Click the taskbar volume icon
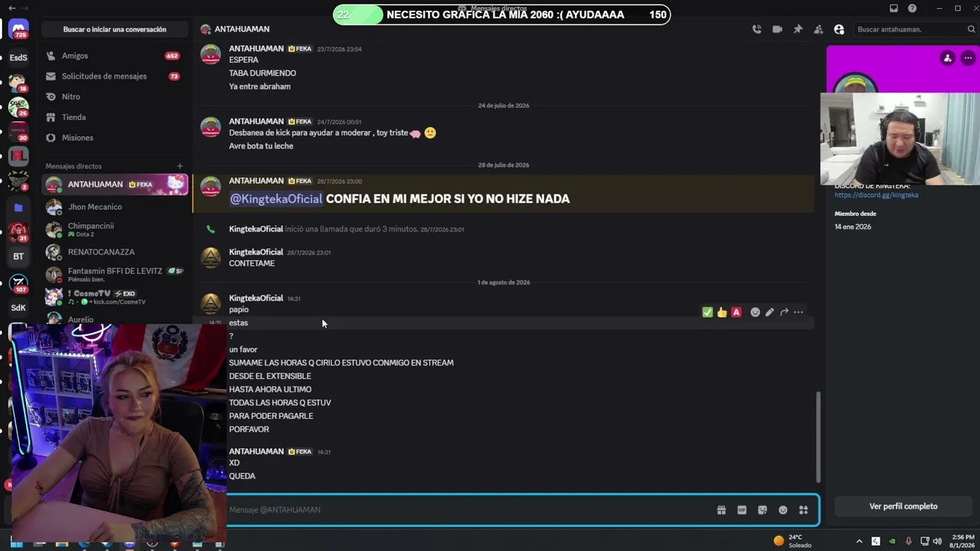The height and width of the screenshot is (551, 980). coord(937,541)
